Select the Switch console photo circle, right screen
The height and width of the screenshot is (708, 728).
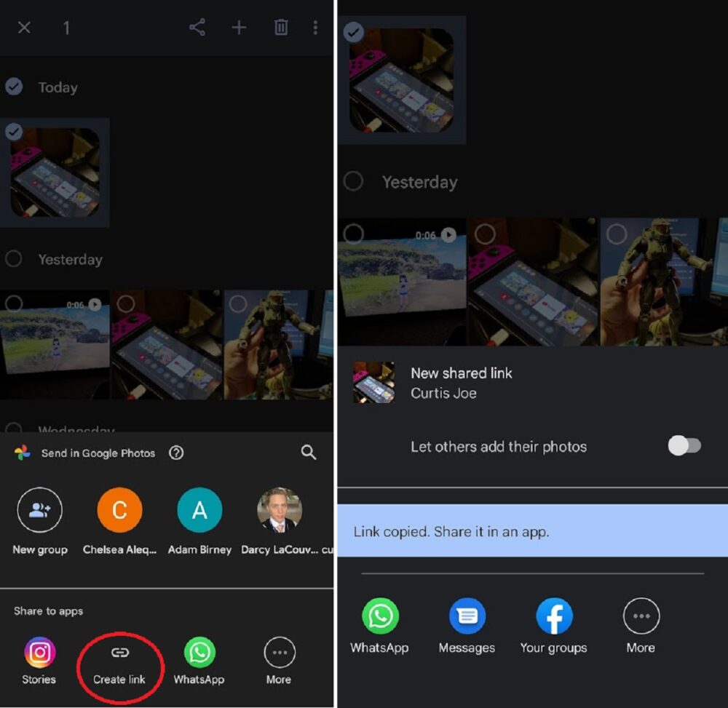485,234
